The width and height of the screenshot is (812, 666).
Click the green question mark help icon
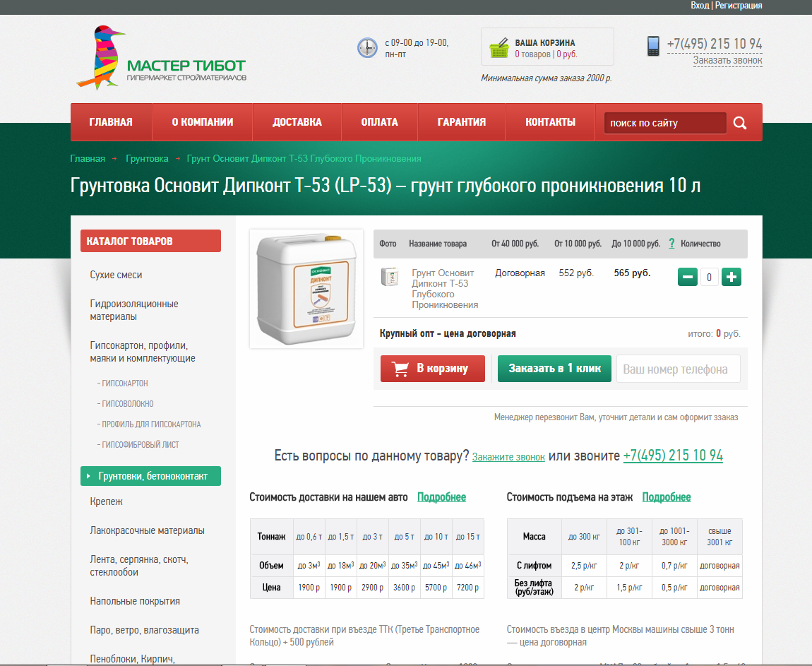[671, 244]
